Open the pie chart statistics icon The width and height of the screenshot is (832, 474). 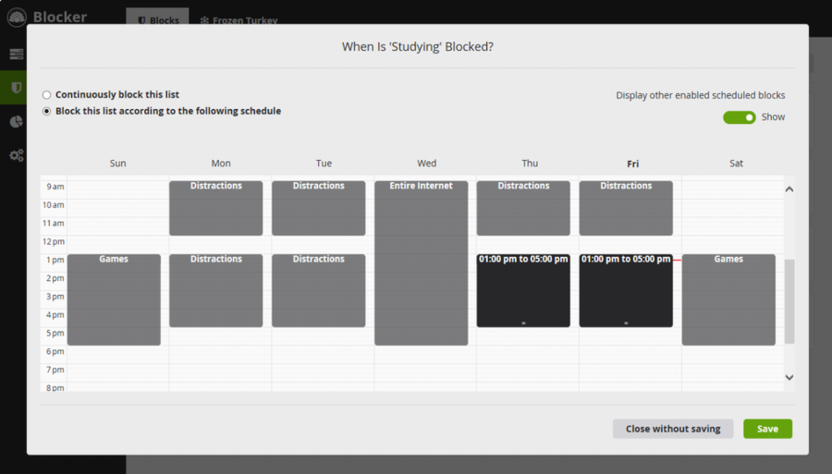click(16, 122)
